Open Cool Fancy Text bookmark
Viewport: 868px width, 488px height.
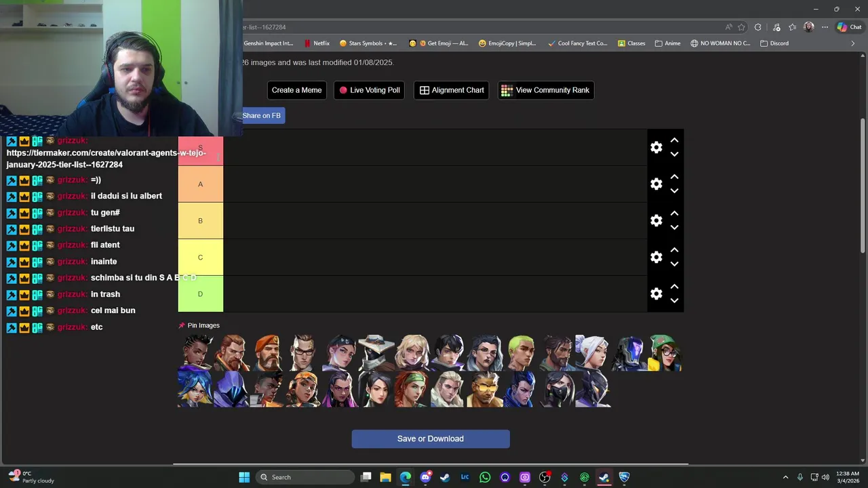click(x=578, y=43)
